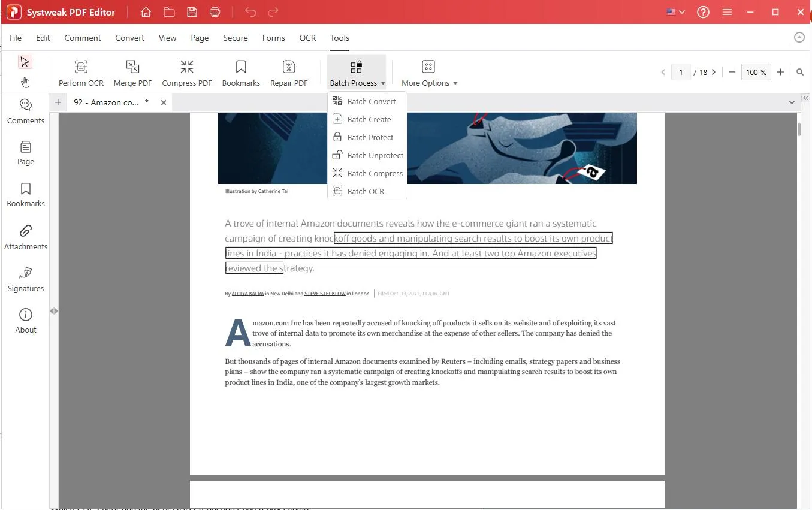Open the File menu

(x=15, y=38)
